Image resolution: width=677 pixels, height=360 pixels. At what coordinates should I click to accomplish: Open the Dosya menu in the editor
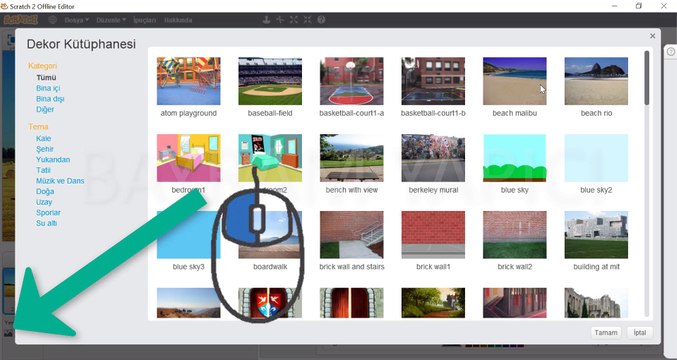[76, 20]
